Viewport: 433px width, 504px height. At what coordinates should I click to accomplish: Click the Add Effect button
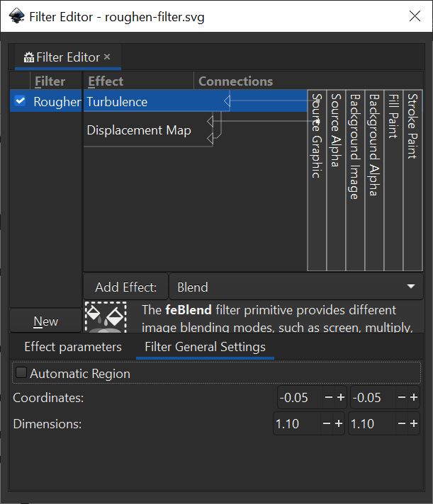point(125,287)
